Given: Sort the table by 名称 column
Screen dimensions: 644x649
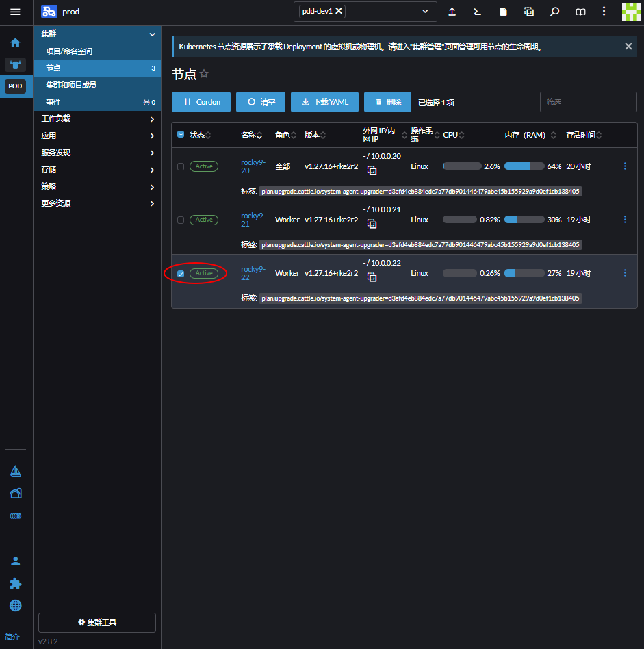Looking at the screenshot, I should click(x=252, y=135).
